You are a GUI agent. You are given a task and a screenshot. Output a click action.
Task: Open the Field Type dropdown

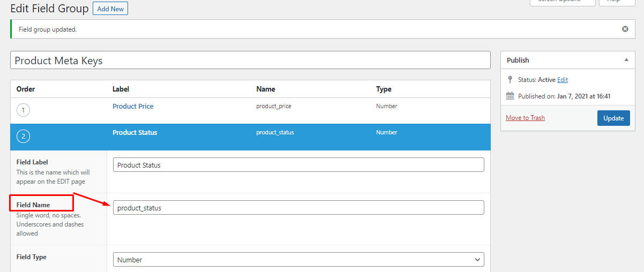(x=298, y=260)
